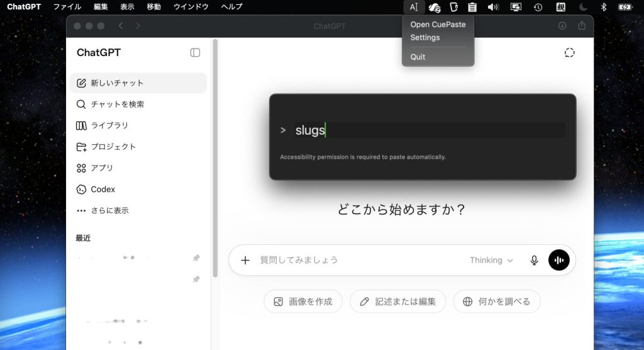Screen dimensions: 644x350
Task: Click the plus attach icon in composer
Action: [x=245, y=260]
